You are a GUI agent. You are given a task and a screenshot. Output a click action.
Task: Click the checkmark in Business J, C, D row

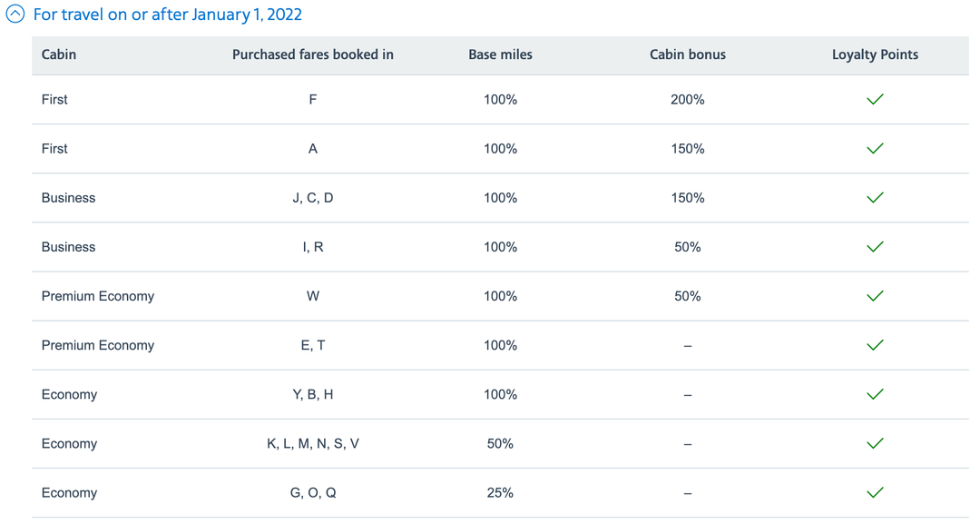(x=875, y=198)
